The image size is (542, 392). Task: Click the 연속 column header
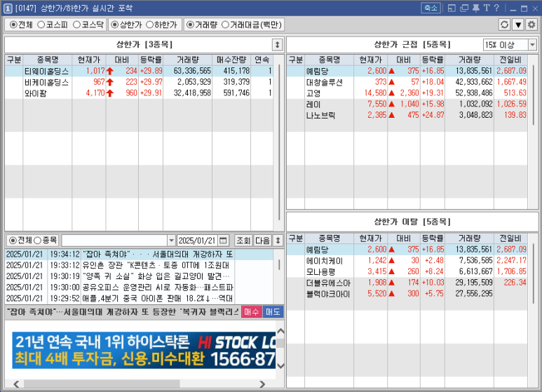tap(262, 60)
